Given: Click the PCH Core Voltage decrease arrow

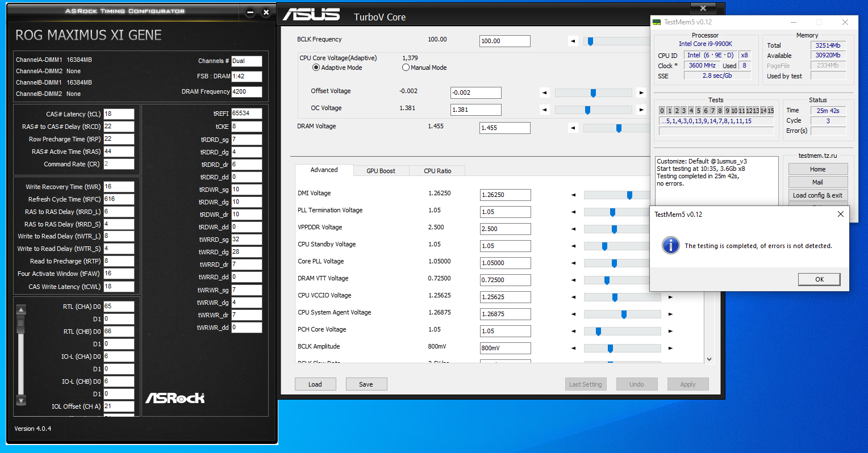Looking at the screenshot, I should tap(574, 332).
